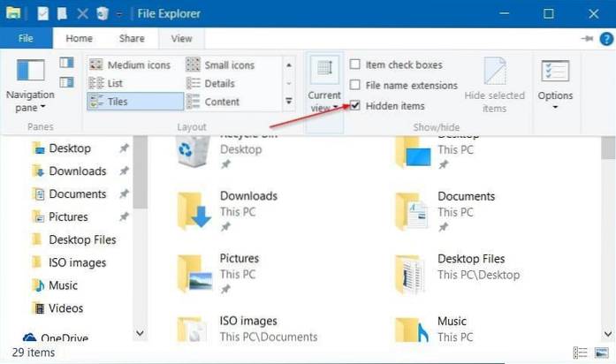The image size is (616, 364).
Task: Click Hide selected items button
Action: 494,86
